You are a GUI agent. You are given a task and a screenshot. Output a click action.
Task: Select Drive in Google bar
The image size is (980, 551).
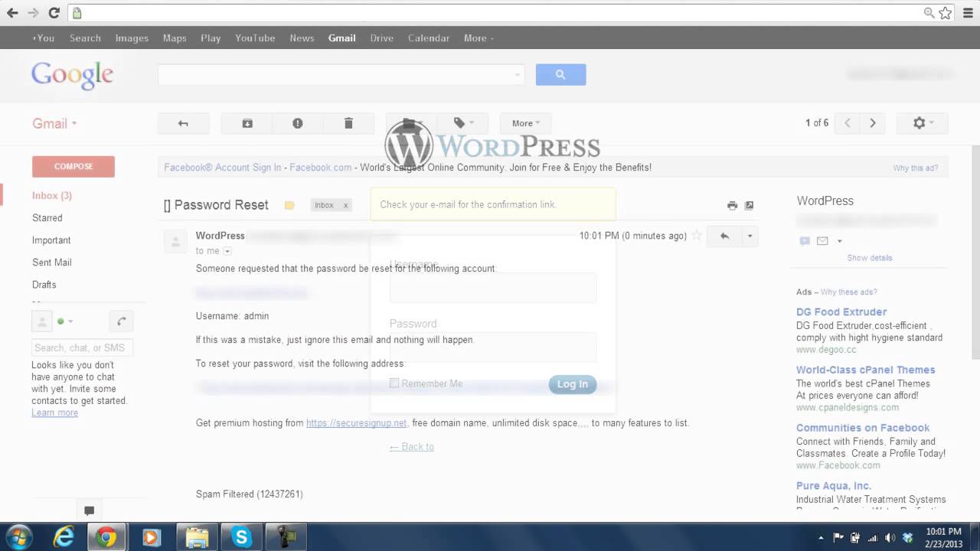[x=382, y=38]
